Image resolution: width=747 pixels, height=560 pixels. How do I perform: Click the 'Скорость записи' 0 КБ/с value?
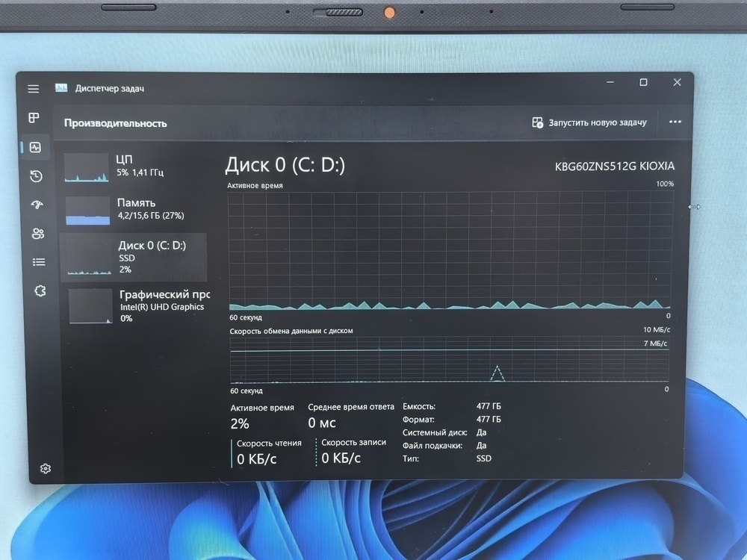(341, 458)
